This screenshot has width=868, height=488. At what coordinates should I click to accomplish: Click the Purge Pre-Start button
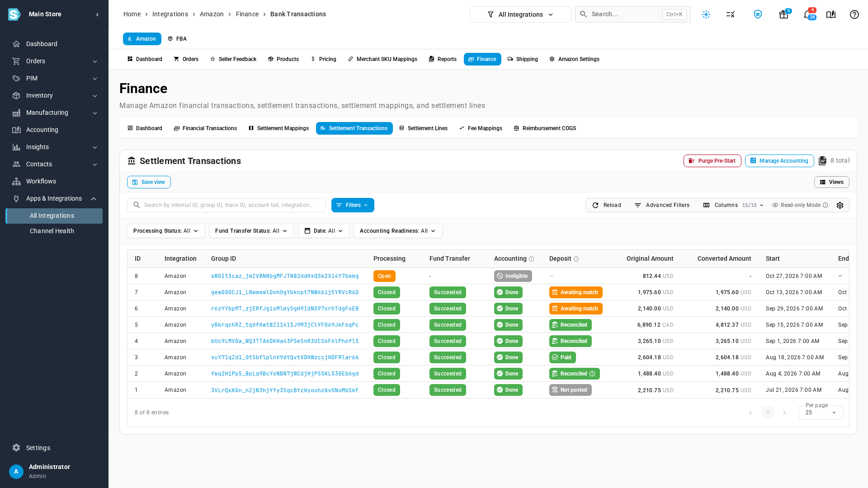pyautogui.click(x=712, y=161)
